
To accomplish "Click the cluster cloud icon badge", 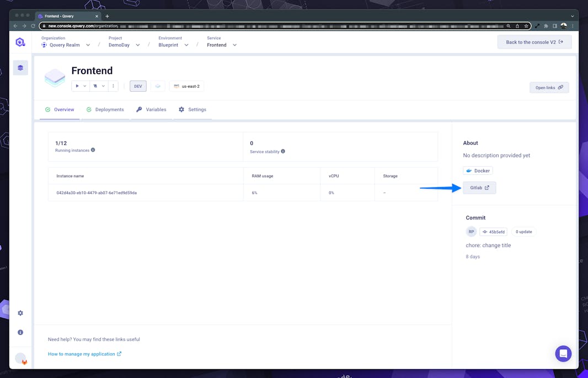I will tap(158, 86).
